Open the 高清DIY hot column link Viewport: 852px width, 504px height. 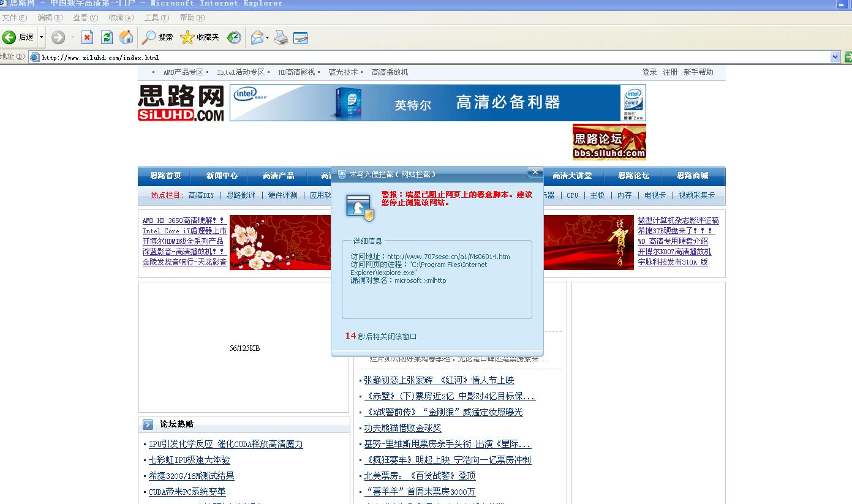(x=202, y=195)
